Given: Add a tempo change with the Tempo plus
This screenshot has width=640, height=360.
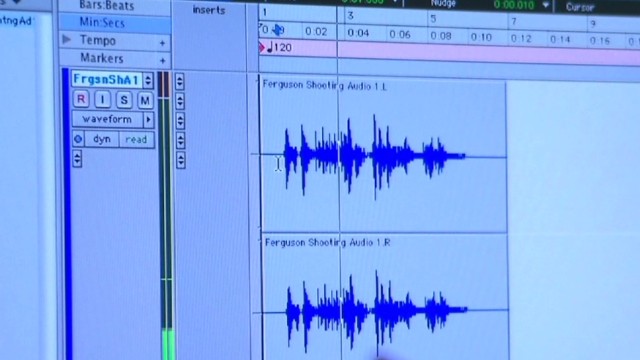Looking at the screenshot, I should pyautogui.click(x=162, y=43).
